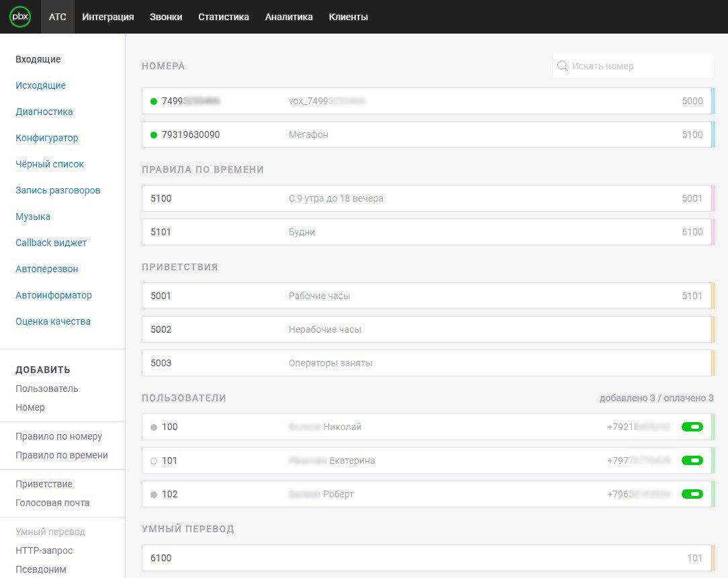Click green status dot of vox_7499 number

[x=154, y=101]
